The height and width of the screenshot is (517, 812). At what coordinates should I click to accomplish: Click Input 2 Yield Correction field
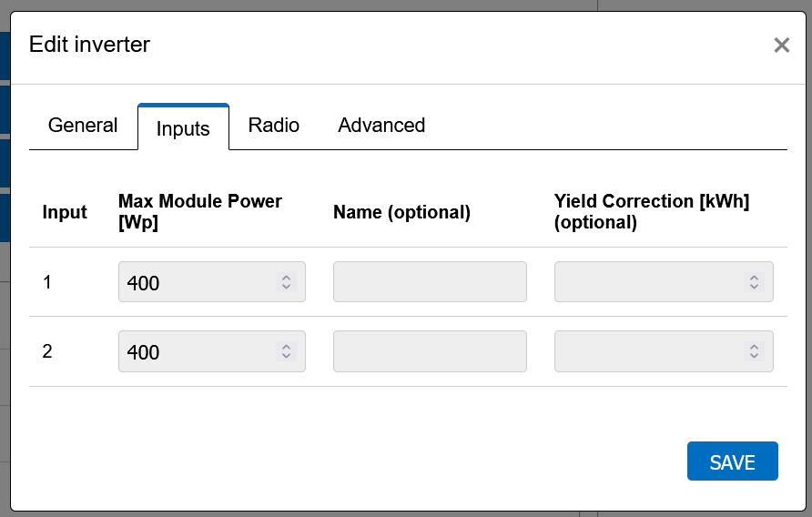648,351
